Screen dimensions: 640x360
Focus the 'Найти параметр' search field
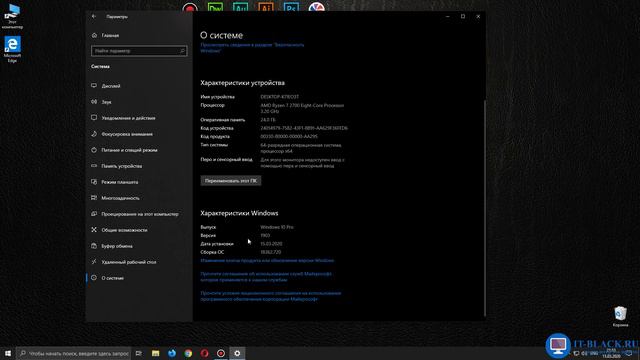tap(139, 51)
